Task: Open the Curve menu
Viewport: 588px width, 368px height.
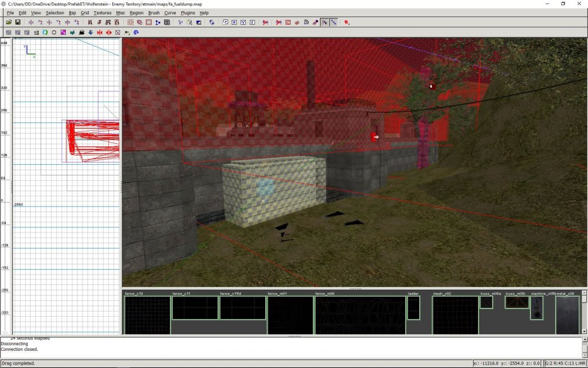Action: tap(170, 13)
